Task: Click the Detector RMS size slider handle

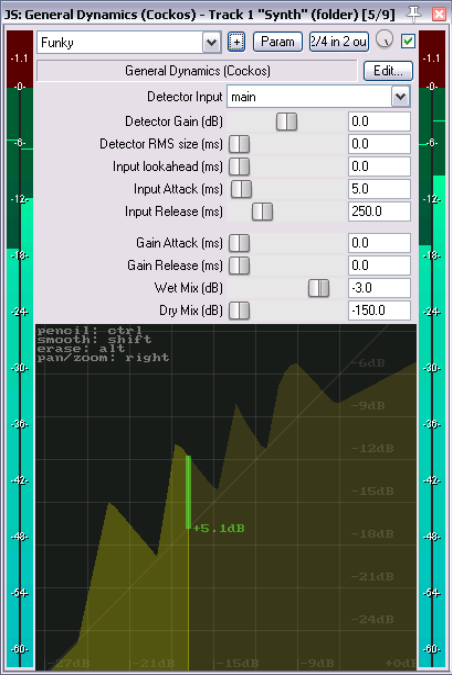Action: [239, 144]
